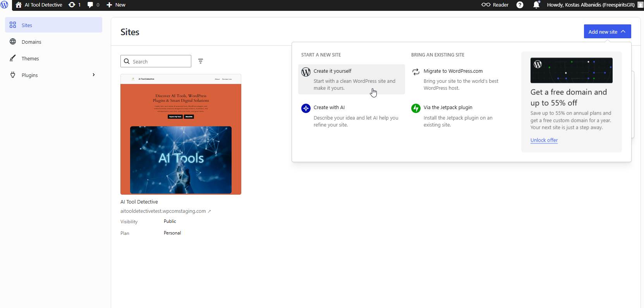Open the AI Tool Detective site thumbnail
The image size is (644, 308).
[181, 134]
